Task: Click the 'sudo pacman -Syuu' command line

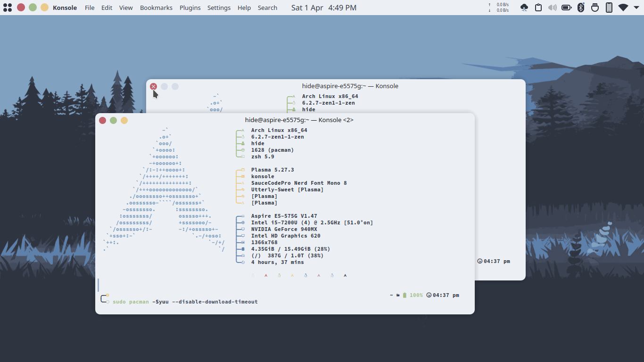Action: tap(185, 302)
